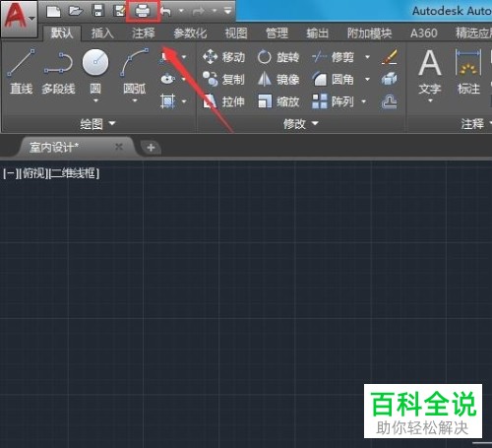Viewport: 492px width, 448px height.
Task: Customize the quick access toolbar dropdown
Action: [228, 11]
